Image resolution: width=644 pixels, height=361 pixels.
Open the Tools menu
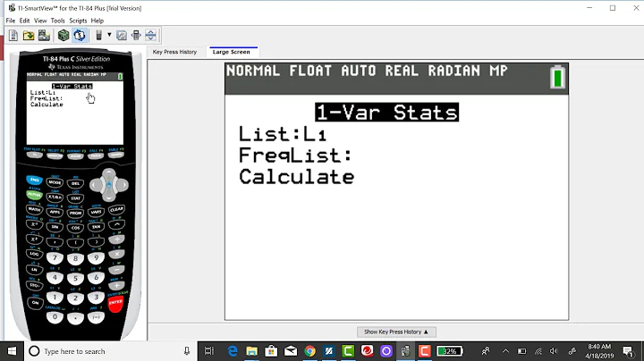click(x=58, y=21)
